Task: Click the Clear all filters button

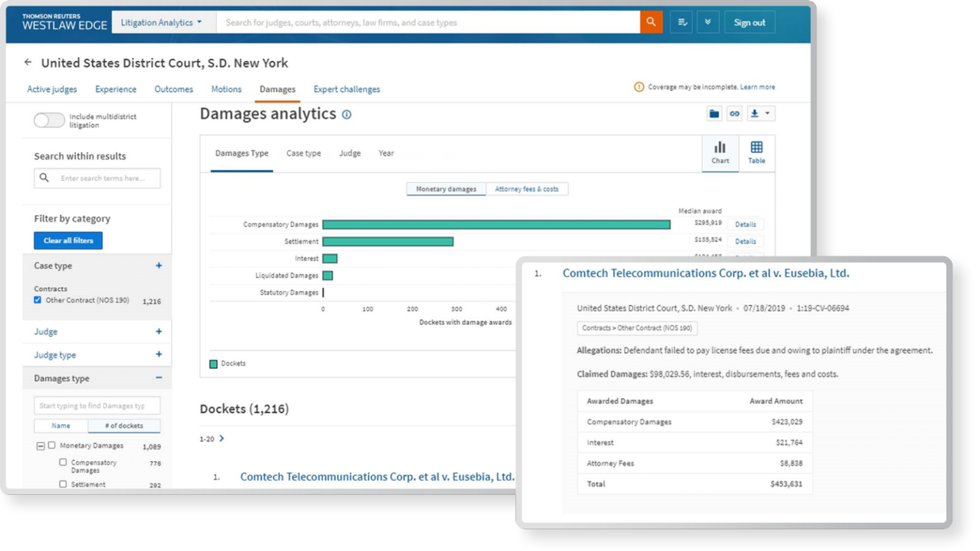Action: pos(68,240)
